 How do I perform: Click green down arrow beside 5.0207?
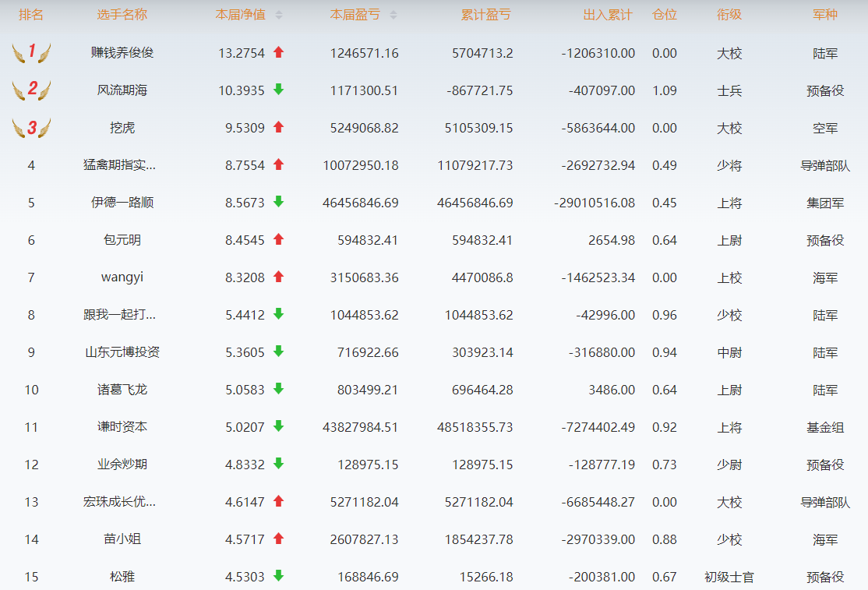tap(279, 426)
